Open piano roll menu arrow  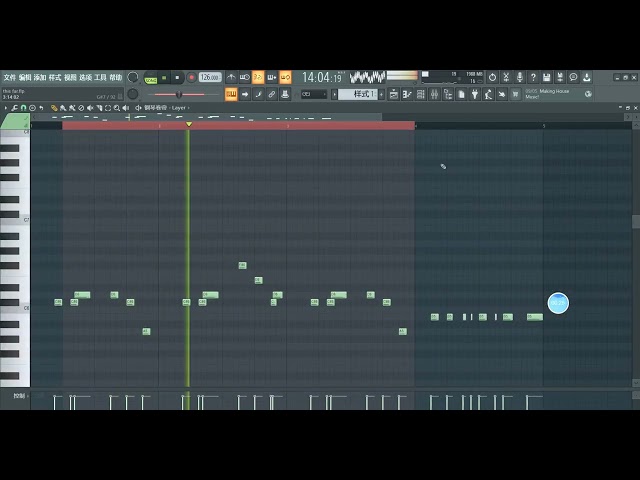coord(5,108)
